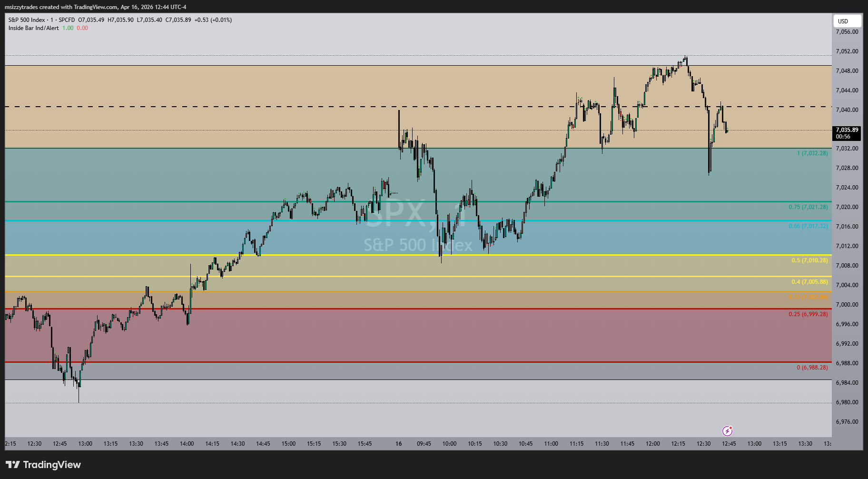Click the 7,024.00 price axis label
The width and height of the screenshot is (868, 479).
pyautogui.click(x=847, y=188)
